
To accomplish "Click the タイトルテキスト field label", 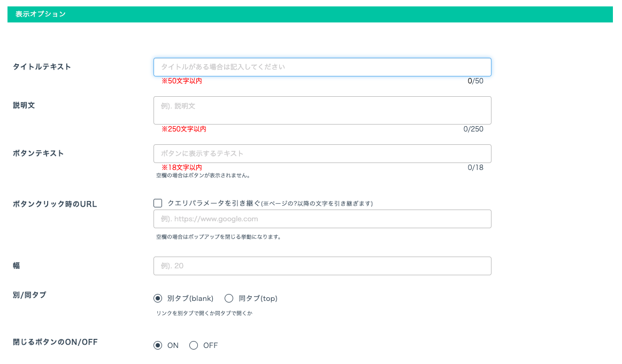I will coord(42,67).
